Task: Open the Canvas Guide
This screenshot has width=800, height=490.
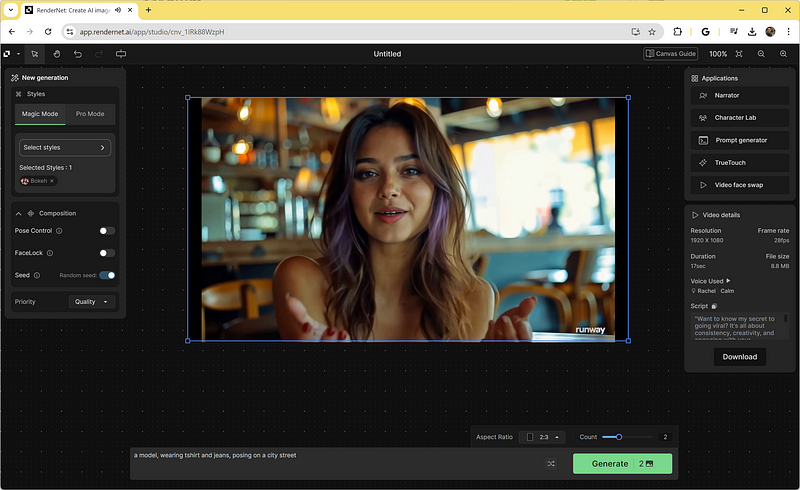Action: pyautogui.click(x=670, y=54)
